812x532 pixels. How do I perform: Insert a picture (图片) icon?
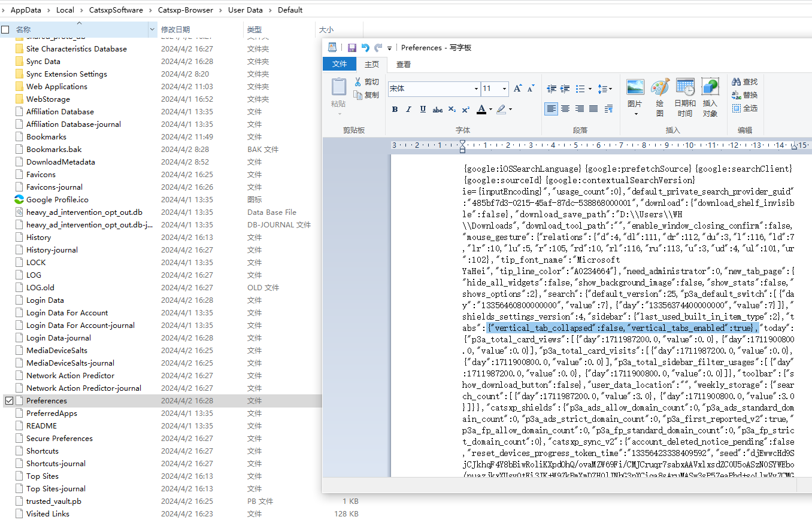point(635,87)
